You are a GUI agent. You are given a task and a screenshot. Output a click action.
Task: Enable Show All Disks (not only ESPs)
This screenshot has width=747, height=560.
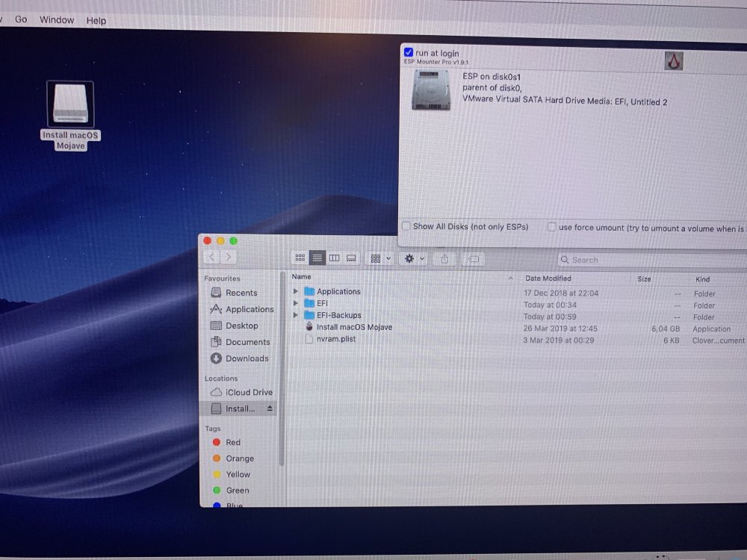coord(406,225)
